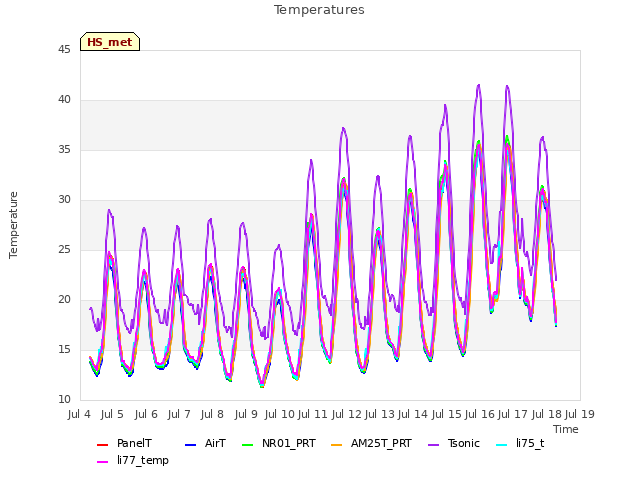Click the 20 y-axis tick label
Viewport: 640px width, 480px height.
(x=64, y=300)
